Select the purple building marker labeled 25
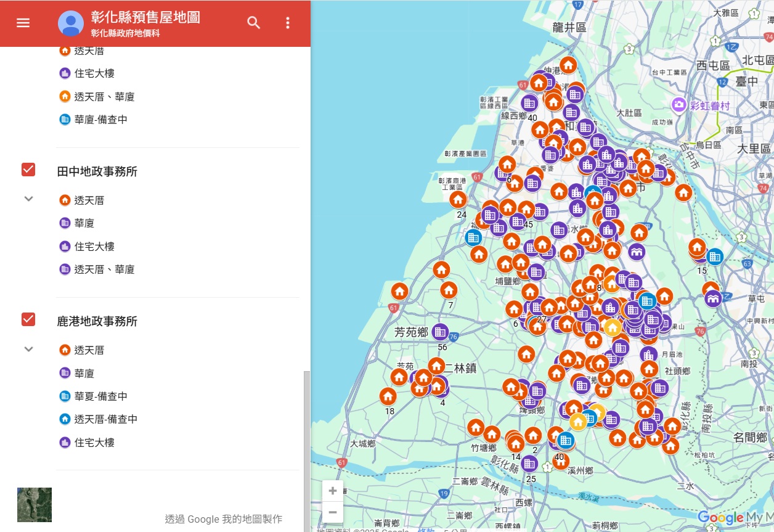The height and width of the screenshot is (532, 774). [529, 464]
